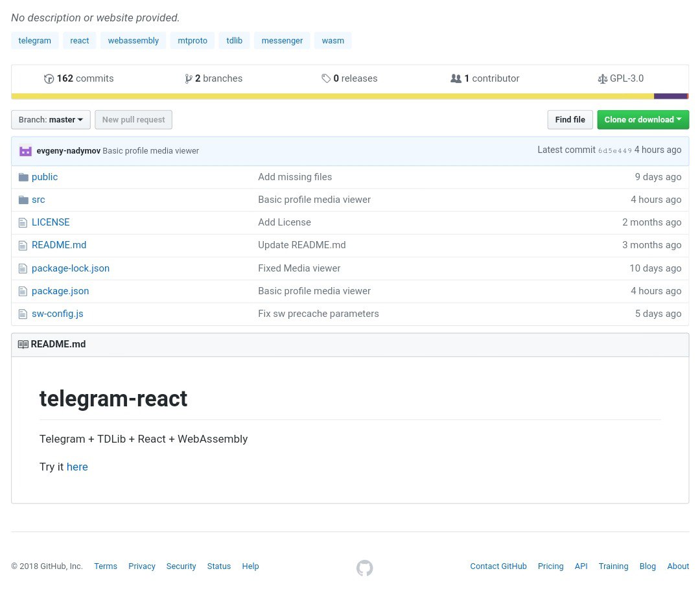
Task: Click the here link in the README
Action: [77, 467]
